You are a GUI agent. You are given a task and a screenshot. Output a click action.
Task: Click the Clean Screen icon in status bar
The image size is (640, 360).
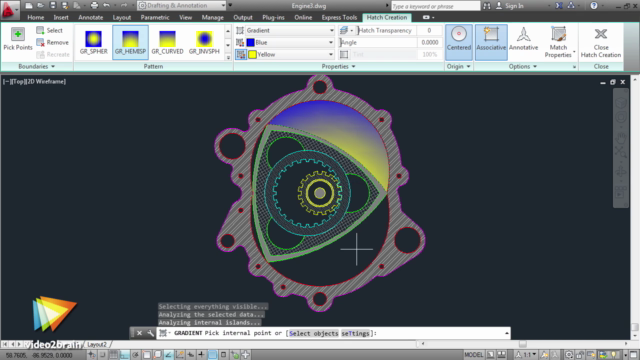pos(633,355)
